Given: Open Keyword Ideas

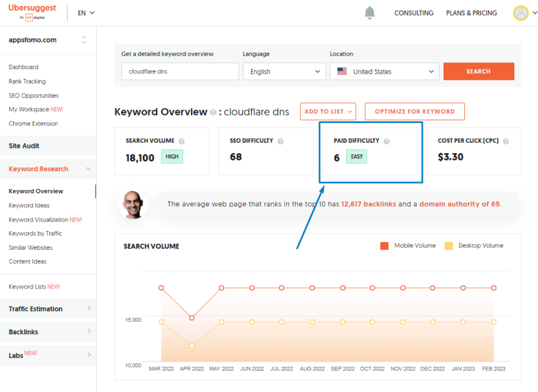Looking at the screenshot, I should (29, 206).
